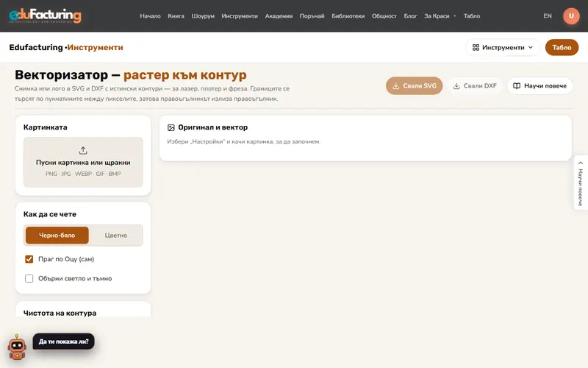The image size is (588, 368).
Task: Check Обърни светло и тъмно
Action: tap(29, 279)
